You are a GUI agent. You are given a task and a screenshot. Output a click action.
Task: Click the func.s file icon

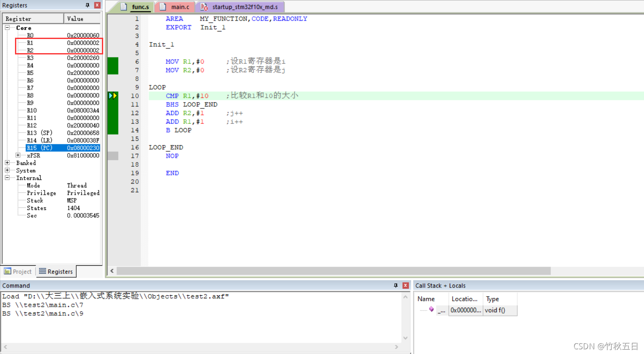point(124,7)
